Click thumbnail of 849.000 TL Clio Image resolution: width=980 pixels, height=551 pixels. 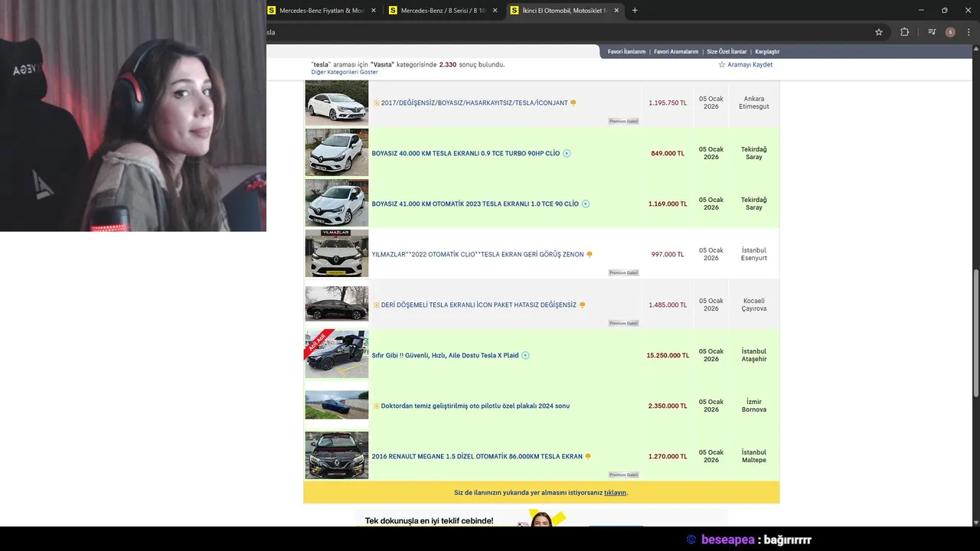(337, 153)
